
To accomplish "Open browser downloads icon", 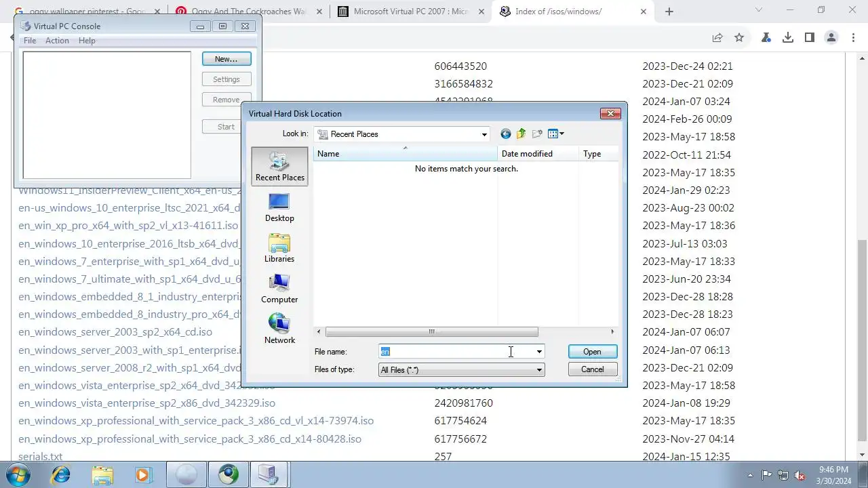I will click(x=788, y=38).
